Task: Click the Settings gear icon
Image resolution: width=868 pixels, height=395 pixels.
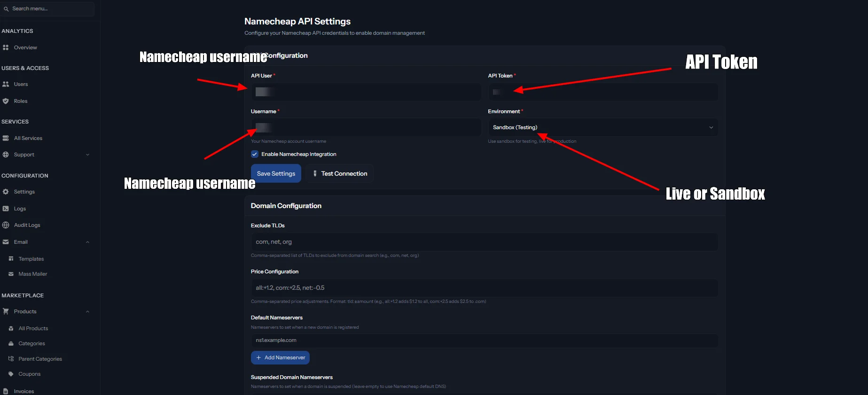Action: tap(6, 192)
